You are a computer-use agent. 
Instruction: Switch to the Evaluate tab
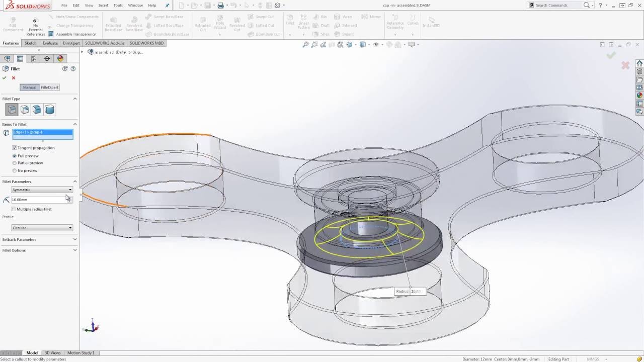(50, 43)
